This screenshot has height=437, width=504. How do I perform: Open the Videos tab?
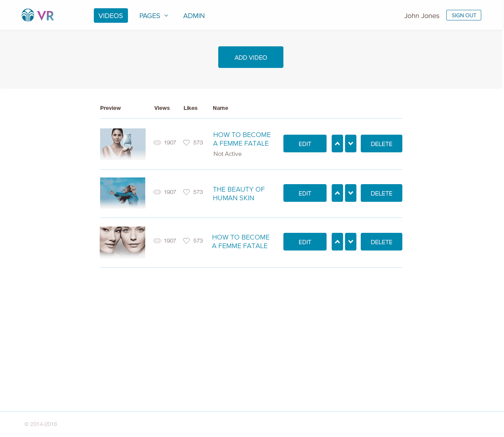pyautogui.click(x=111, y=16)
